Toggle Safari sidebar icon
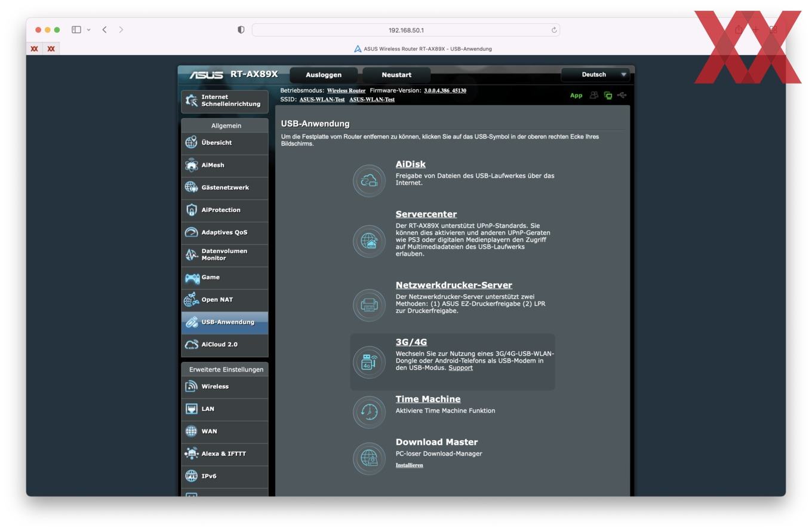The height and width of the screenshot is (531, 812). [x=76, y=29]
